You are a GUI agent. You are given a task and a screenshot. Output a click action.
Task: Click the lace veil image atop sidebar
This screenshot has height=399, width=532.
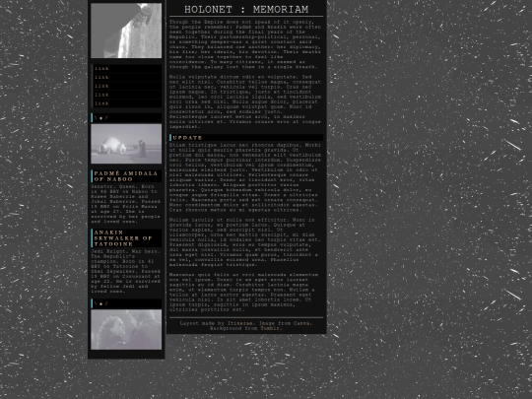(126, 31)
